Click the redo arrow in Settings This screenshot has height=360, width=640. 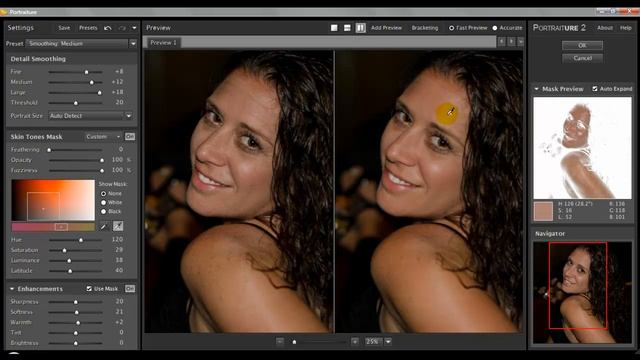[122, 28]
